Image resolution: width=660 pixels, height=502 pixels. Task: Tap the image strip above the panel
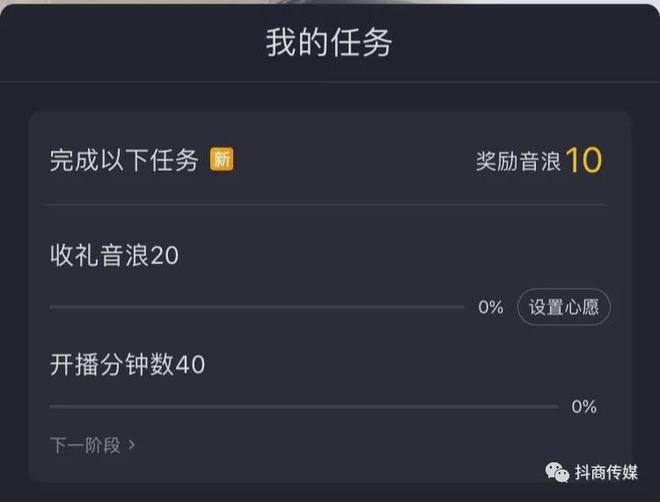tap(329, 3)
